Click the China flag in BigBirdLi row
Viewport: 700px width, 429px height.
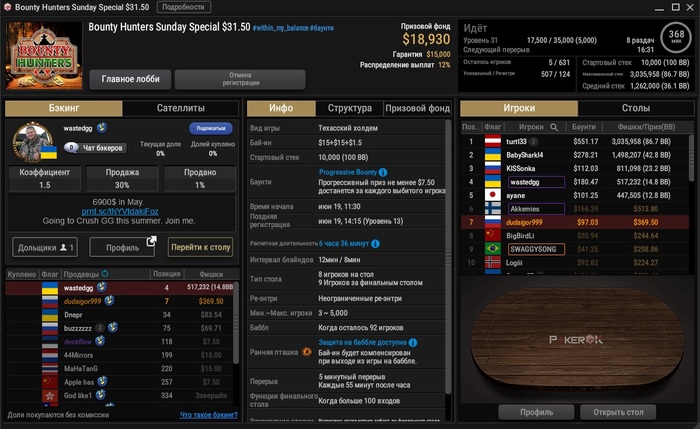[x=493, y=235]
